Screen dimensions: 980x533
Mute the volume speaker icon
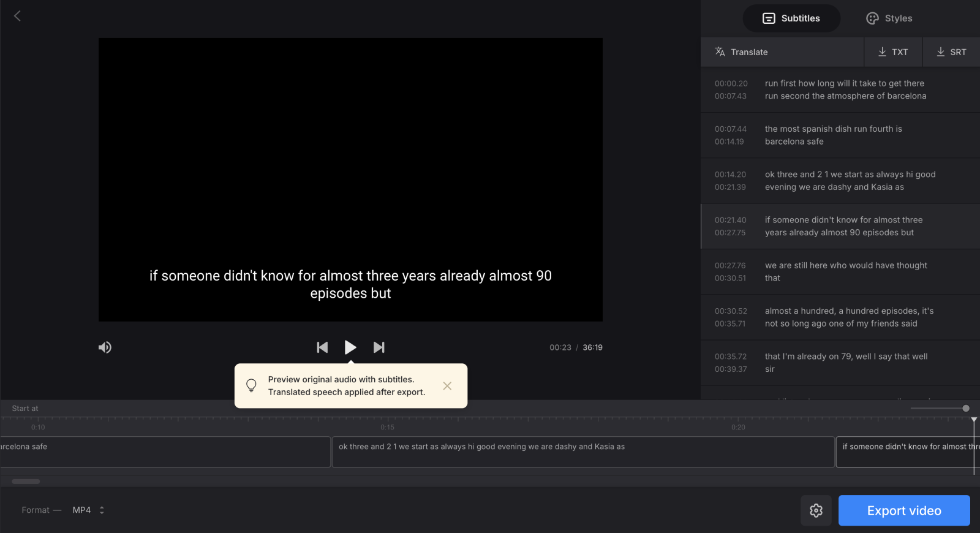[105, 347]
